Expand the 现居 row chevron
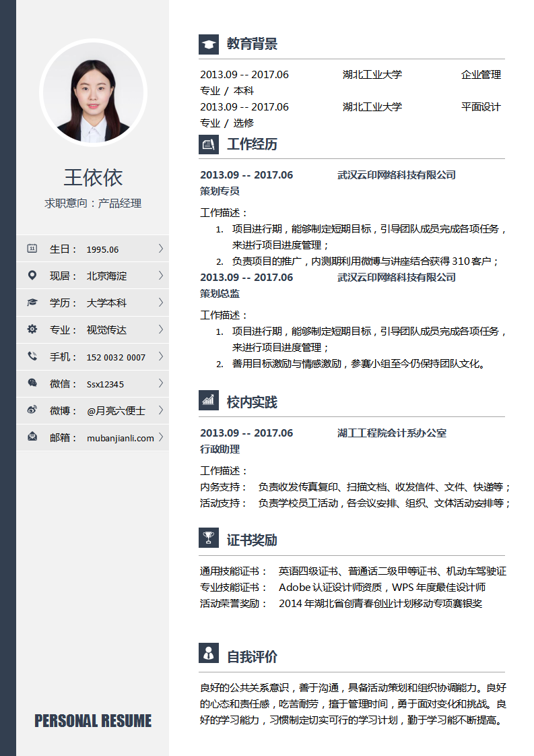 [160, 276]
